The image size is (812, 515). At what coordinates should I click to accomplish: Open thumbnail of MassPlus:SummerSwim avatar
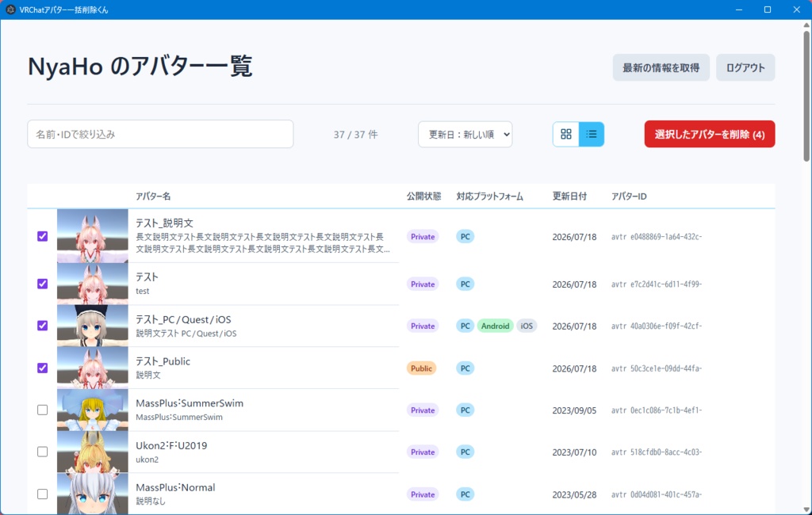[x=93, y=410]
